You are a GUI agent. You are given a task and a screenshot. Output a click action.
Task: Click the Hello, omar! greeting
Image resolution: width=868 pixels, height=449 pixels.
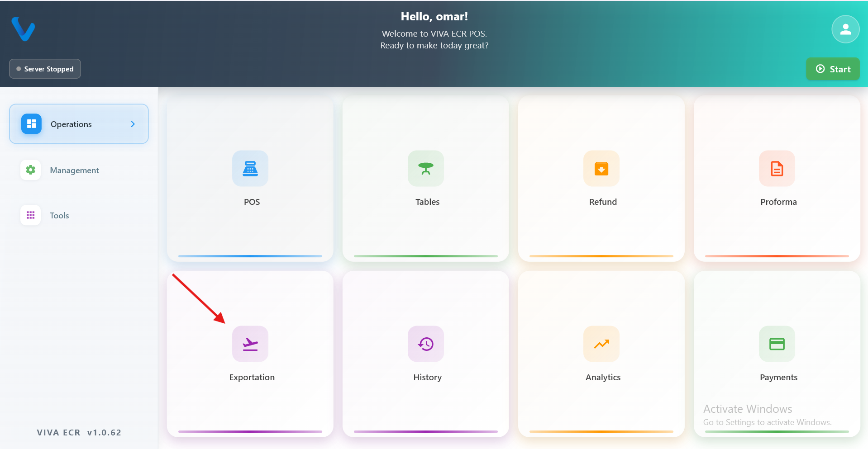(x=434, y=17)
